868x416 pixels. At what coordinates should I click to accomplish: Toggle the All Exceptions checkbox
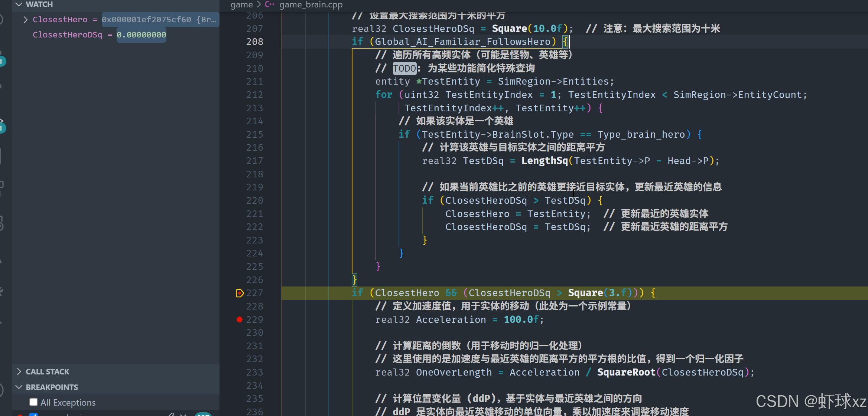[33, 402]
